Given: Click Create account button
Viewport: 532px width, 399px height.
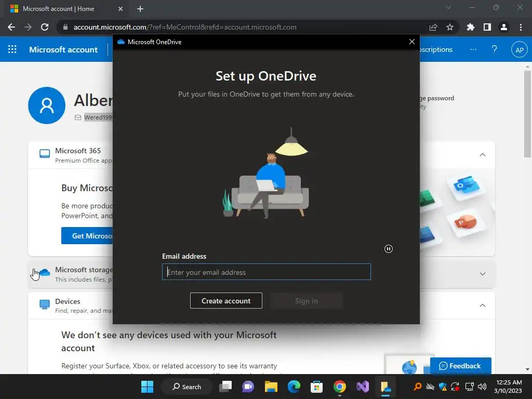Looking at the screenshot, I should pyautogui.click(x=226, y=301).
